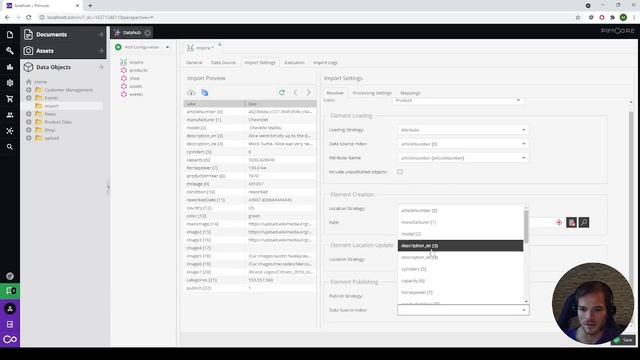This screenshot has width=640, height=360.
Task: Select the assets configuration in tree
Action: coord(136,86)
